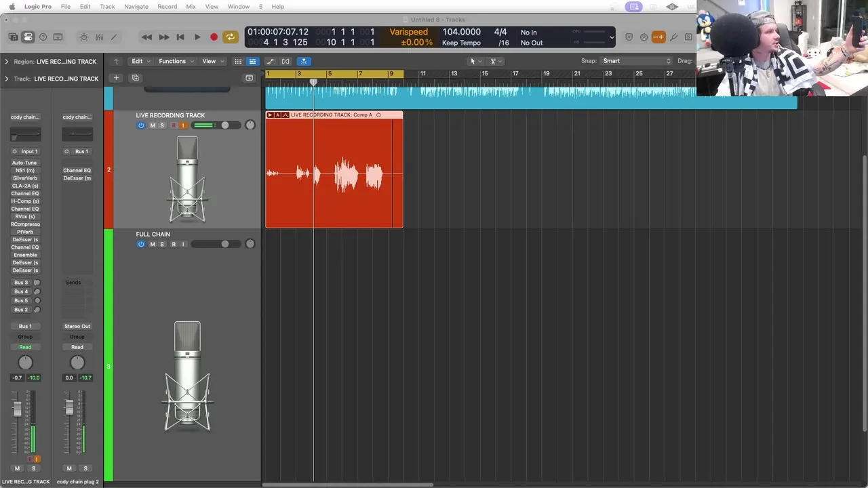This screenshot has width=868, height=488.
Task: Open the Snap Smart dropdown
Action: (636, 61)
